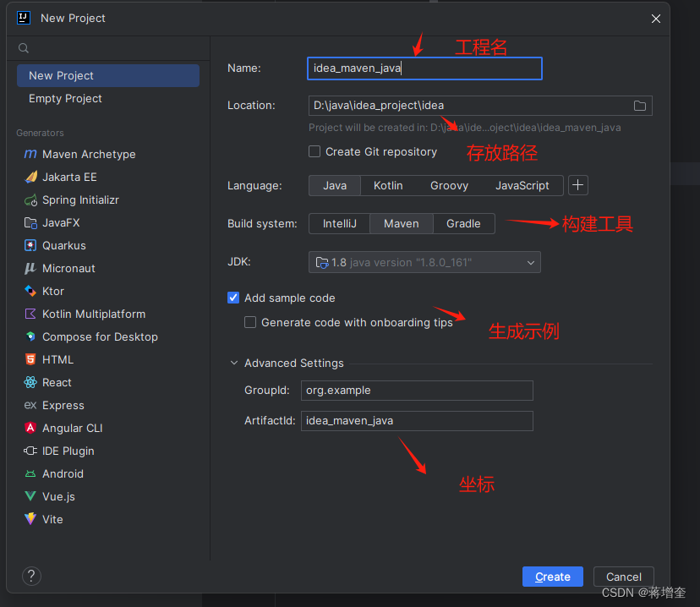The image size is (700, 607).
Task: Click the Maven Archetype generator icon
Action: [x=30, y=154]
